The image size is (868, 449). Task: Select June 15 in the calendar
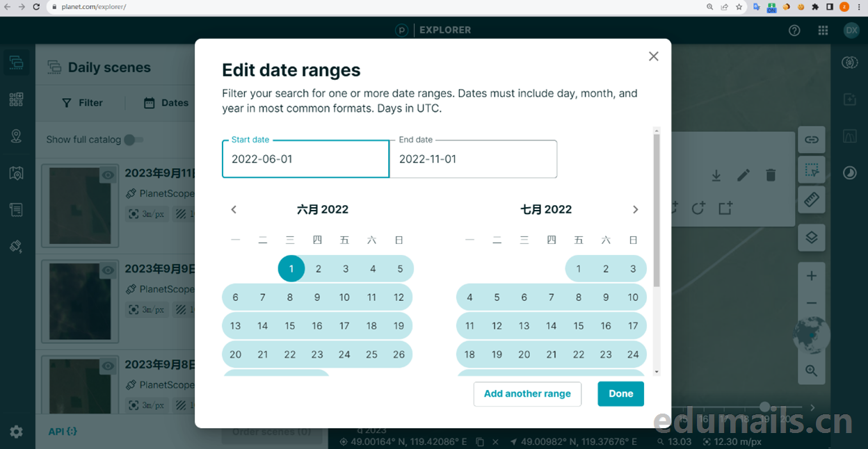pyautogui.click(x=290, y=326)
